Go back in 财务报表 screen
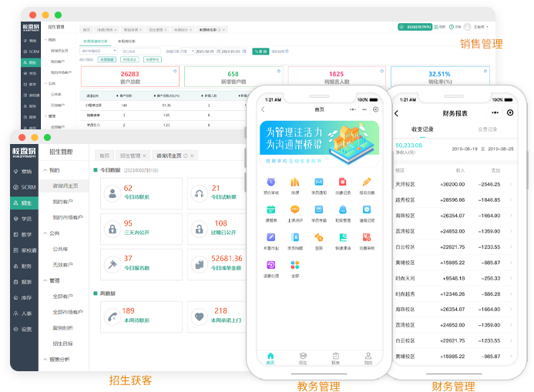534x392 pixels. pos(397,113)
